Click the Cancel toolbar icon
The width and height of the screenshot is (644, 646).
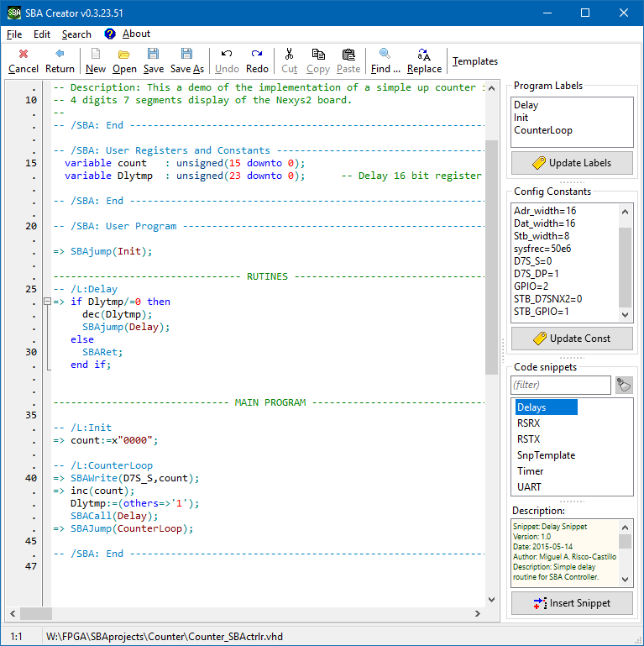(24, 54)
